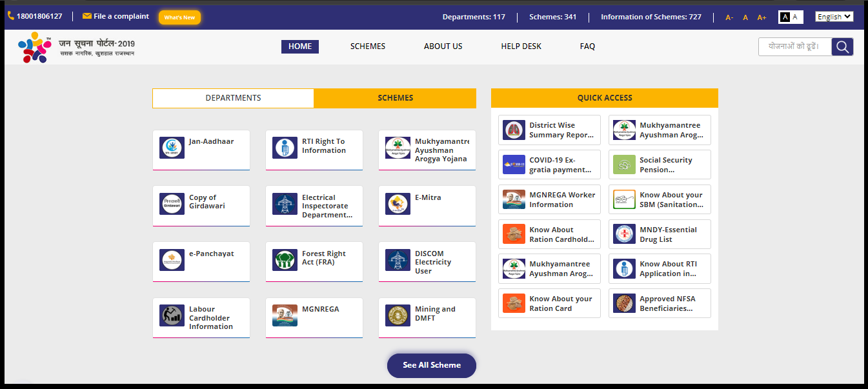Screen dimensions: 868x389
Task: Switch to black high-contrast theme
Action: click(x=785, y=17)
